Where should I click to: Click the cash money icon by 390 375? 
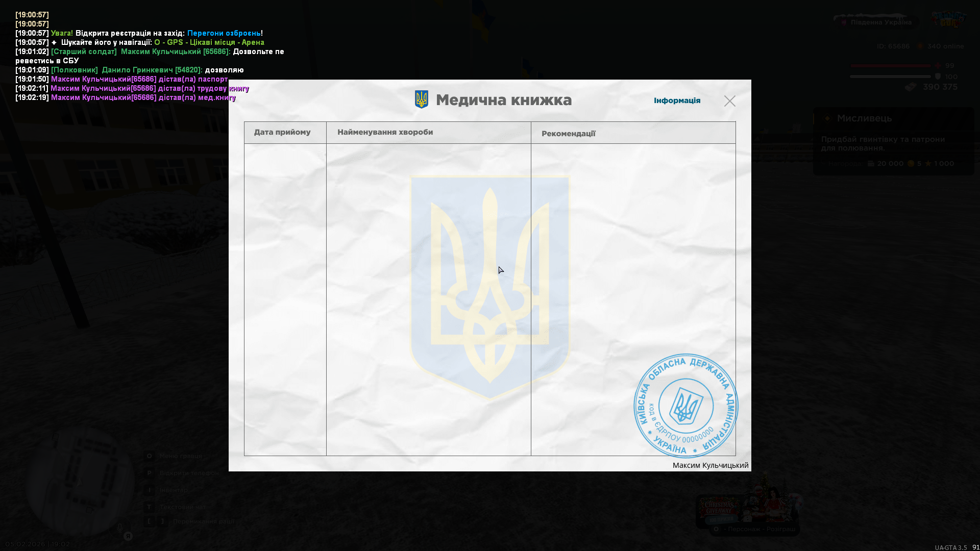pyautogui.click(x=911, y=87)
